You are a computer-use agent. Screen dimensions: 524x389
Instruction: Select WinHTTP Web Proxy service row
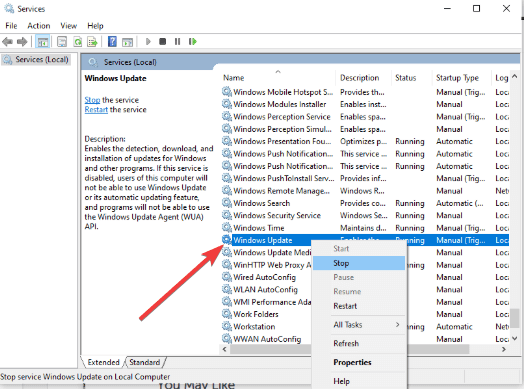point(267,265)
